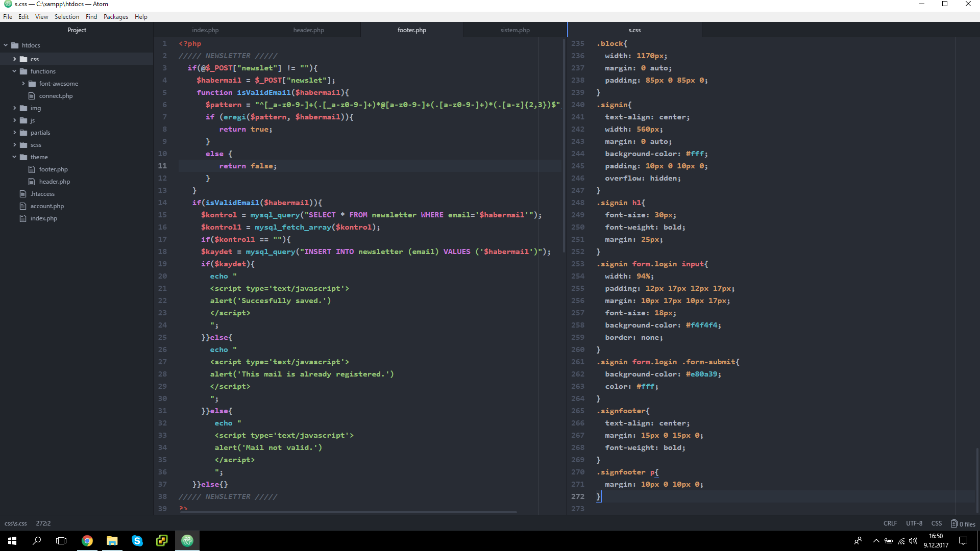Click the Project panel header

click(x=77, y=30)
